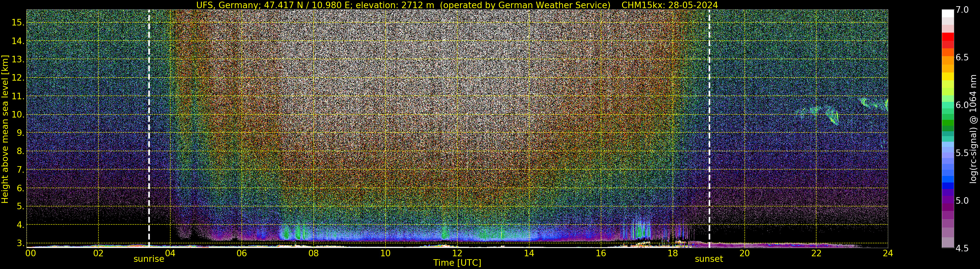
Task: Click the colorbar value '6.0'
Action: pyautogui.click(x=962, y=105)
